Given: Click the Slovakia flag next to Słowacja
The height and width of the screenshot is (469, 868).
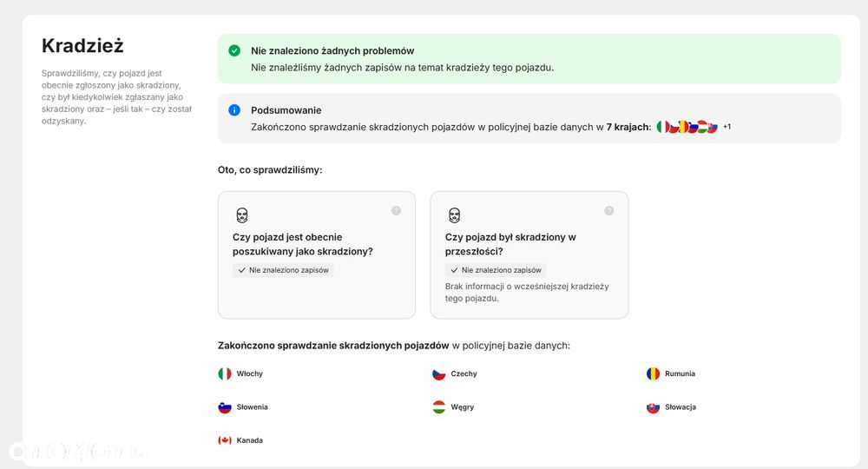Looking at the screenshot, I should [x=653, y=406].
